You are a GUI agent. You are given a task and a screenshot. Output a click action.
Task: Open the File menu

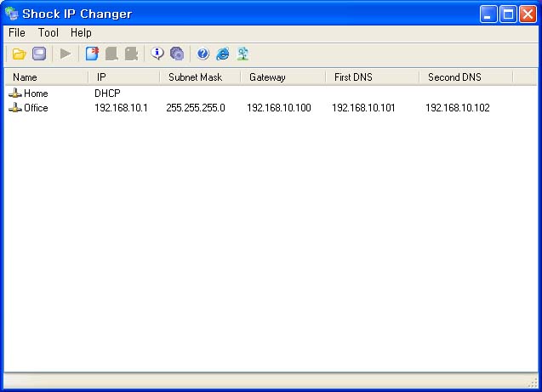(x=17, y=32)
